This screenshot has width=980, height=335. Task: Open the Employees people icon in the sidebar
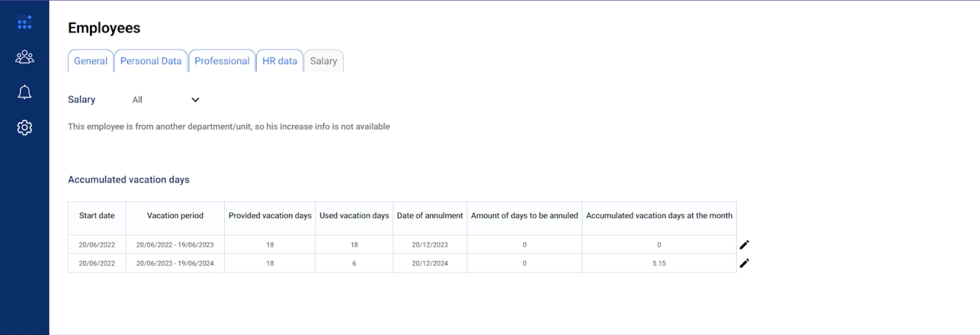(x=24, y=57)
